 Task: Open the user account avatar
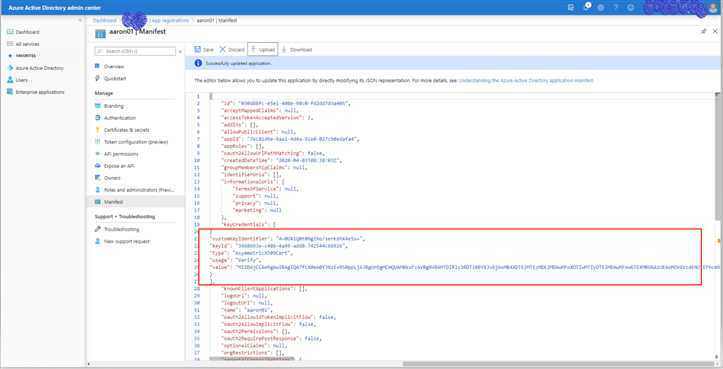click(713, 7)
